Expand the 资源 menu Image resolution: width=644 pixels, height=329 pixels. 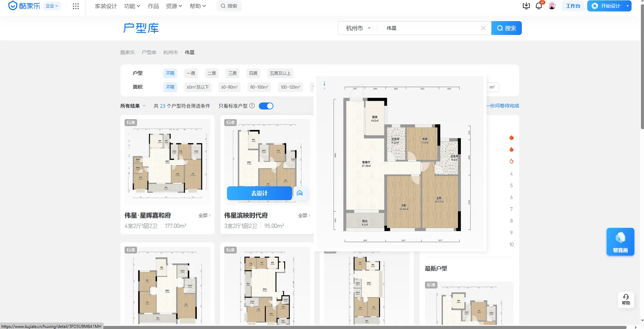(174, 6)
